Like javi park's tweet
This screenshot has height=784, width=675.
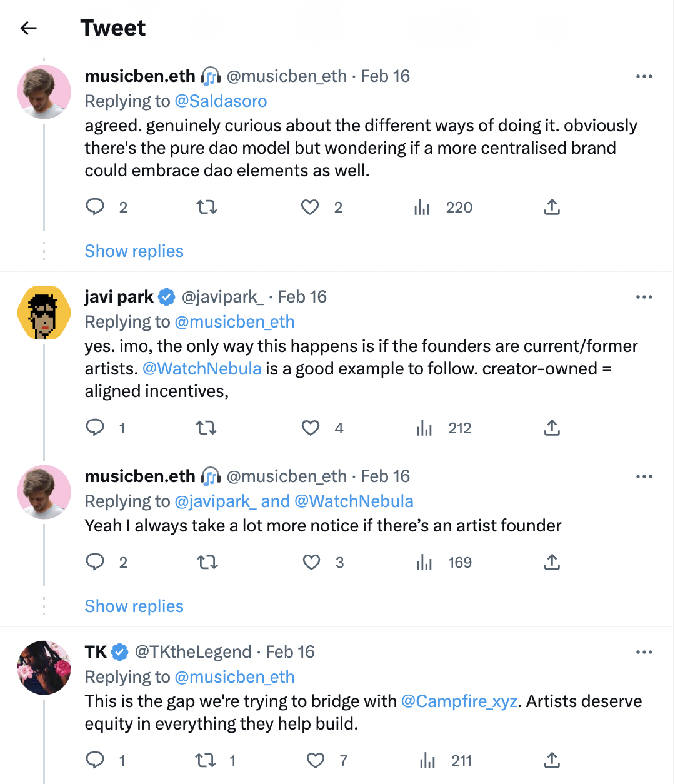pos(311,428)
